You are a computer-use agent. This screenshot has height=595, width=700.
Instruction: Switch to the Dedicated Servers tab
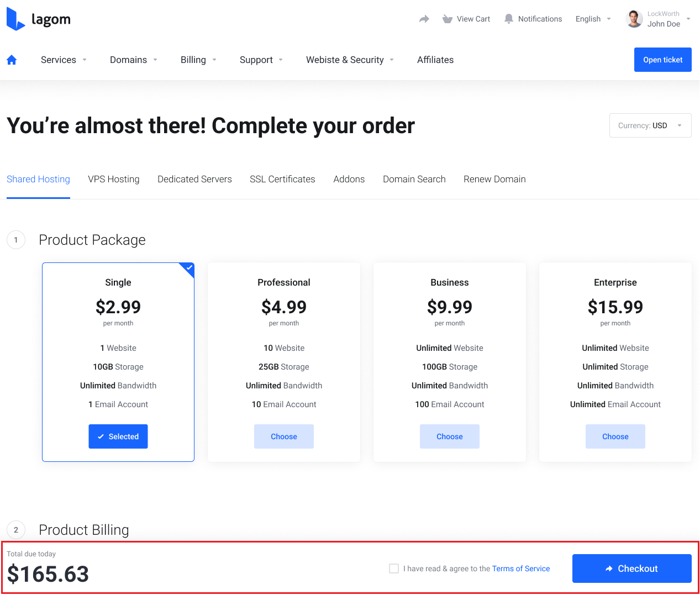194,179
